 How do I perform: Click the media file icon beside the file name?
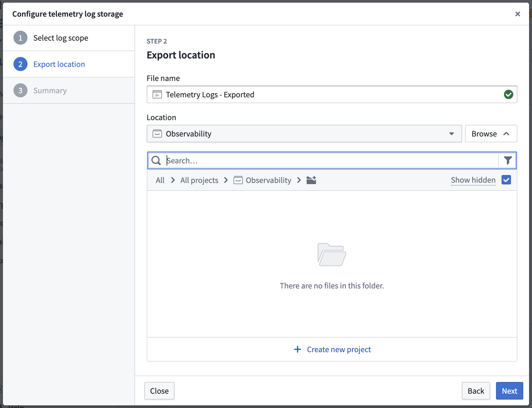(x=157, y=94)
